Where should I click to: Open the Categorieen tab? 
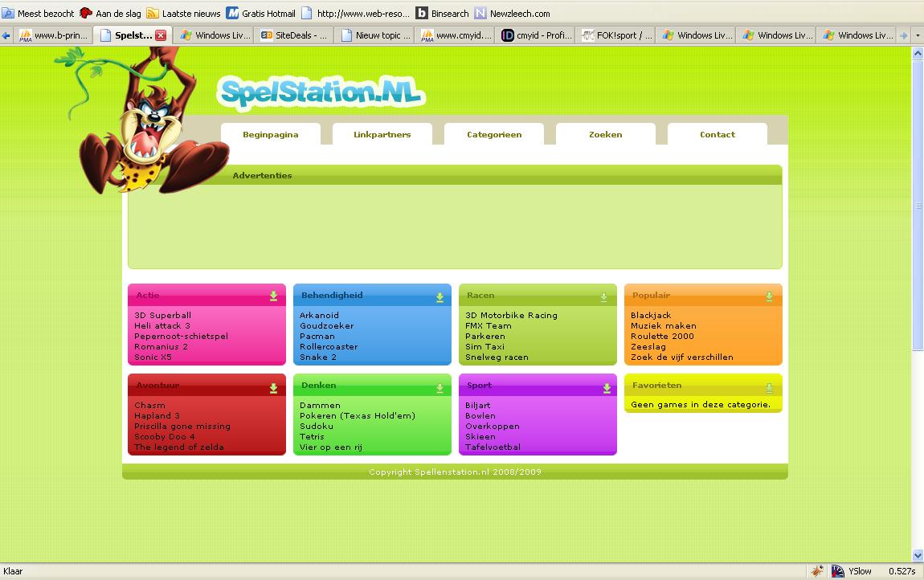(494, 134)
